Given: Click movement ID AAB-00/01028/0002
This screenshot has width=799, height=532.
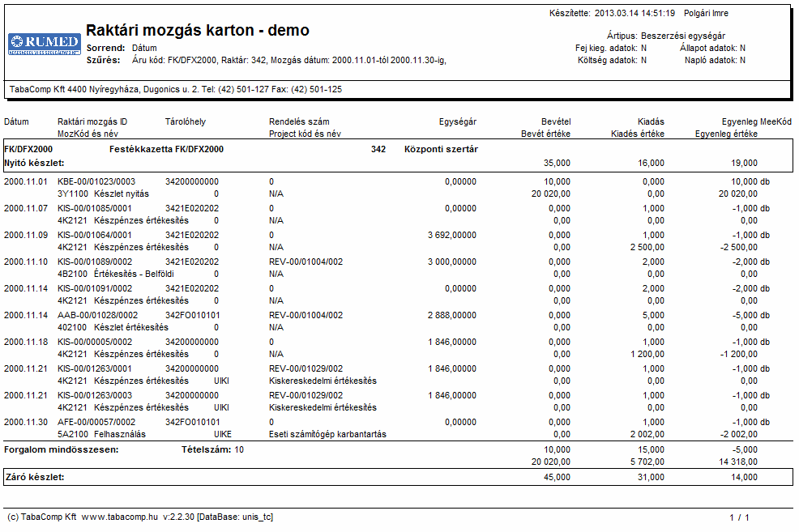Looking at the screenshot, I should (98, 315).
